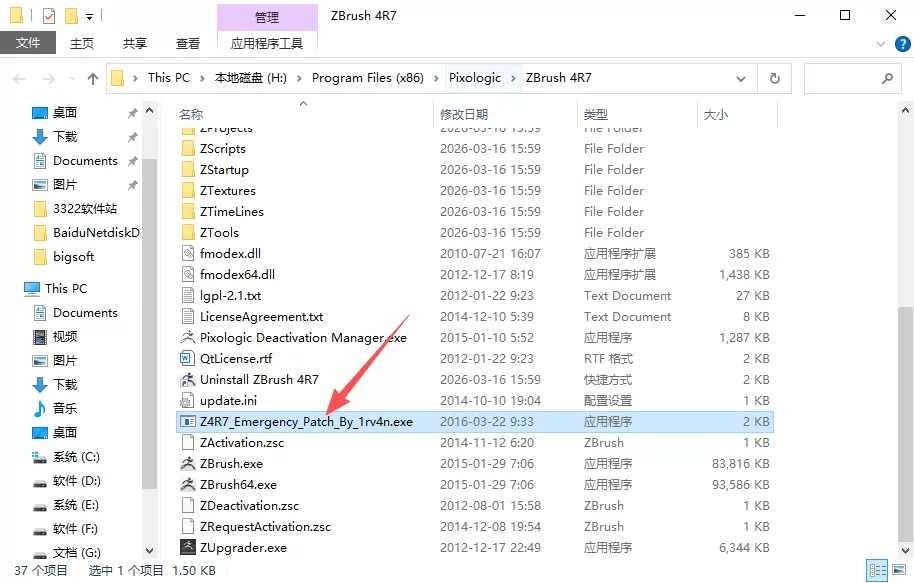Sort by 类型 column header

click(x=596, y=114)
